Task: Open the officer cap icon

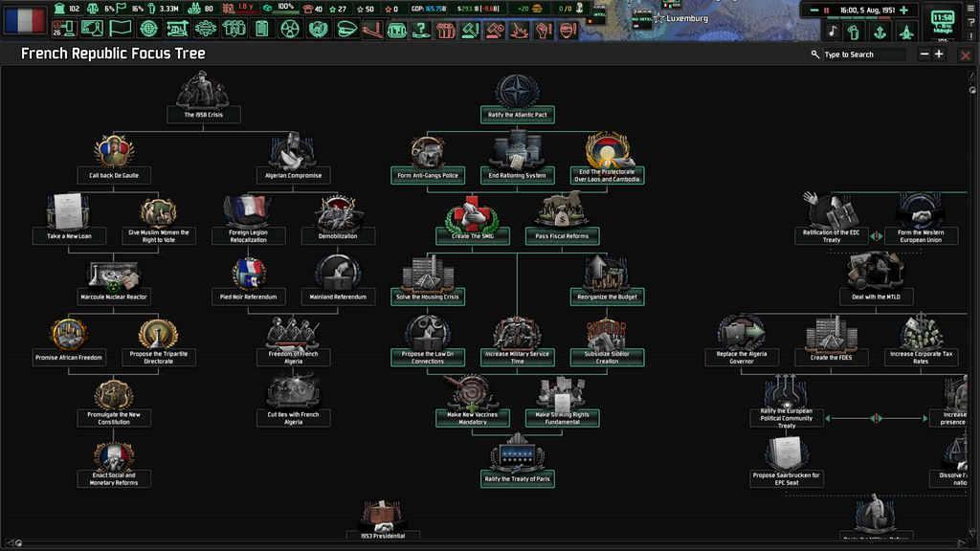Action: pyautogui.click(x=346, y=28)
